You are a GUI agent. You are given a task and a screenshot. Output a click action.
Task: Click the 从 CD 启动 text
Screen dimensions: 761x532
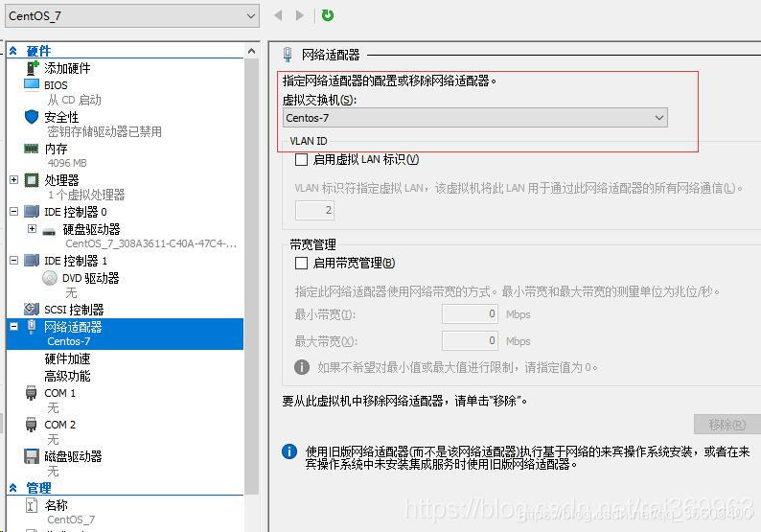tap(74, 100)
